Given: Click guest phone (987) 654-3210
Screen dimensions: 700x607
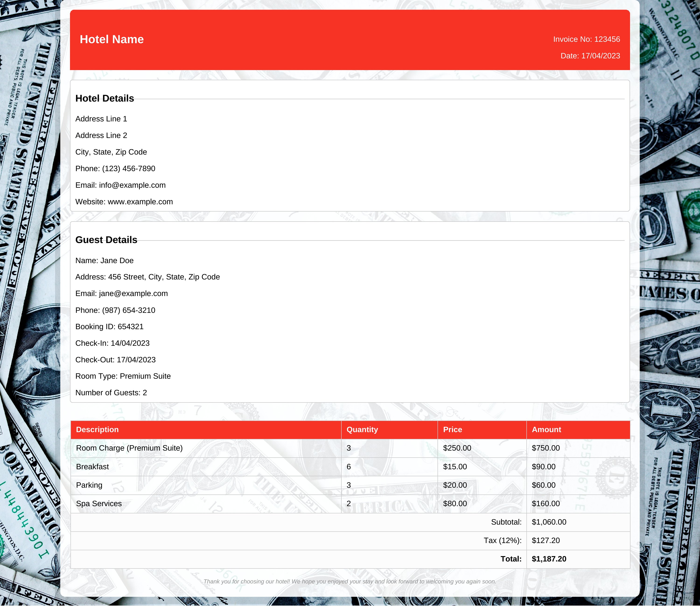Looking at the screenshot, I should pos(115,310).
